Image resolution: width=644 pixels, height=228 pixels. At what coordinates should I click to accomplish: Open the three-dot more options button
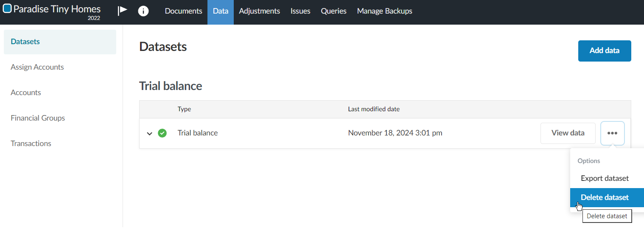[612, 133]
